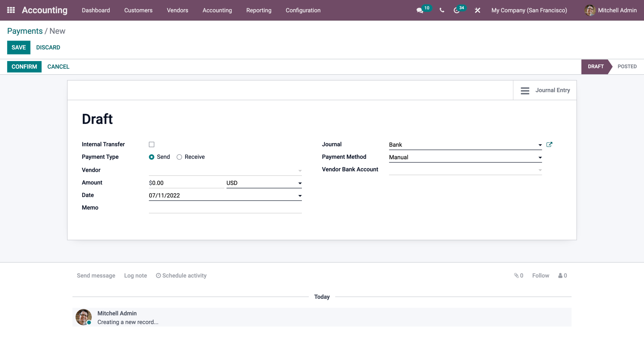Open the debug tools wrench icon
Viewport: 644px width, 348px height.
click(477, 10)
